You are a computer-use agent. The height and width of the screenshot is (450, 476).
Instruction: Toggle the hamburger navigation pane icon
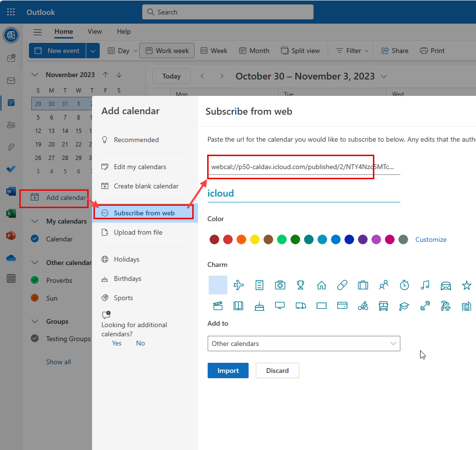click(38, 32)
